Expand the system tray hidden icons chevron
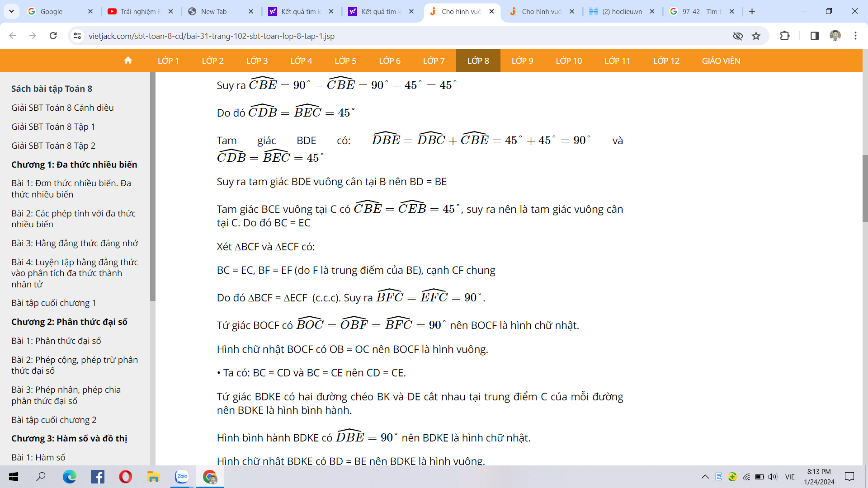The width and height of the screenshot is (868, 488). [705, 477]
